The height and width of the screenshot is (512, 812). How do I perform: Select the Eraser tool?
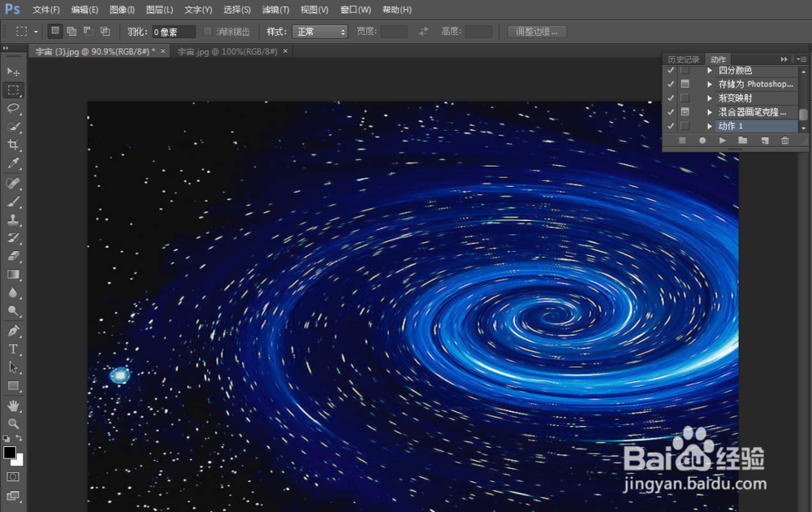pos(13,256)
